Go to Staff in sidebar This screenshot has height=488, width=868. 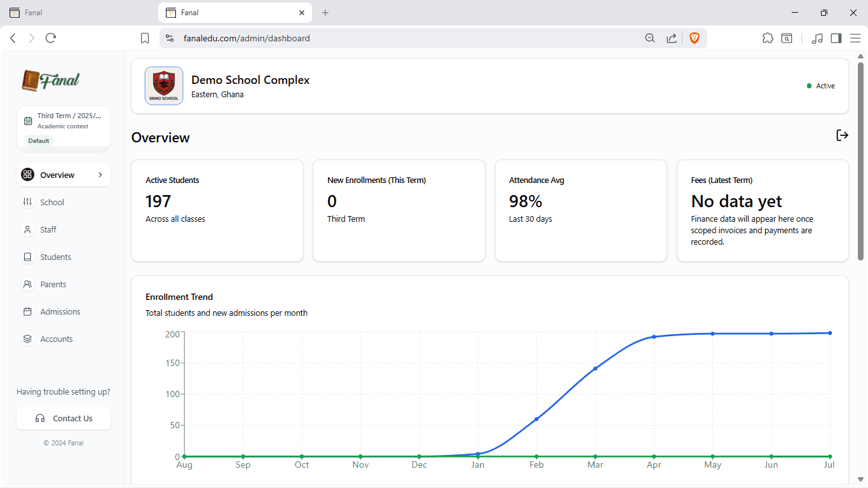click(64, 229)
